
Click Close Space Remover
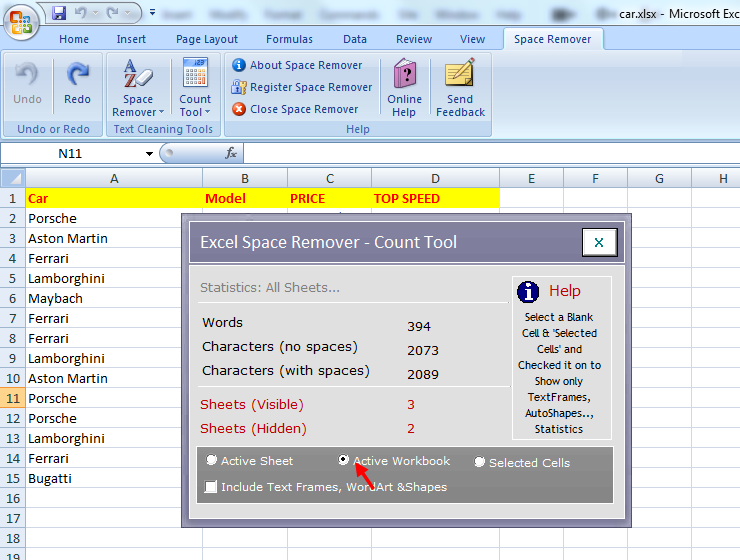tap(295, 109)
